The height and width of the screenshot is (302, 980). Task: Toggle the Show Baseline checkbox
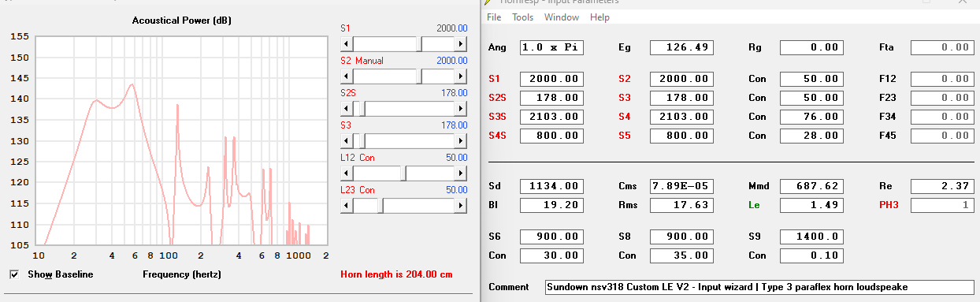click(14, 274)
